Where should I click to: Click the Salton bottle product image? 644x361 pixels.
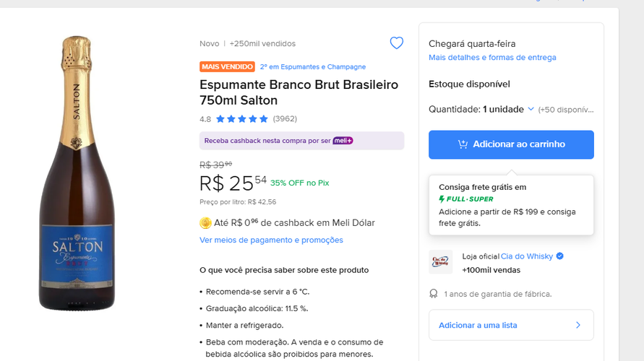(x=77, y=173)
